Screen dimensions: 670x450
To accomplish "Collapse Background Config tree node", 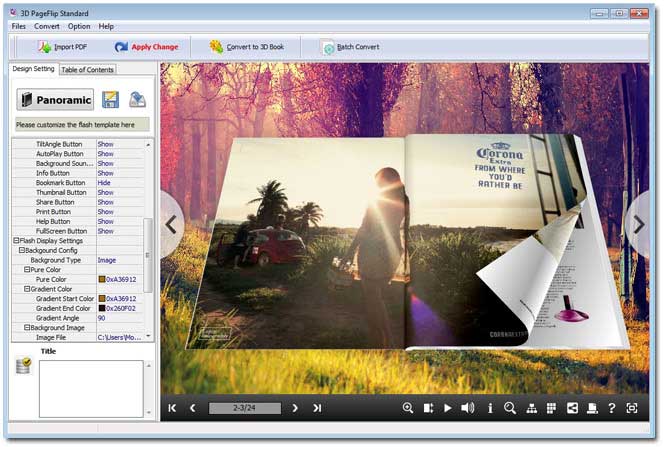I will (x=21, y=250).
